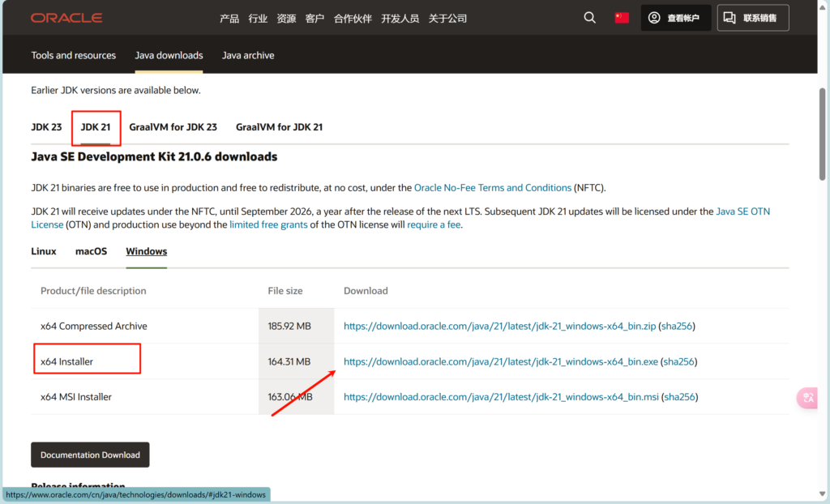Switch to Tools and resources tab
The width and height of the screenshot is (830, 504).
click(x=73, y=55)
